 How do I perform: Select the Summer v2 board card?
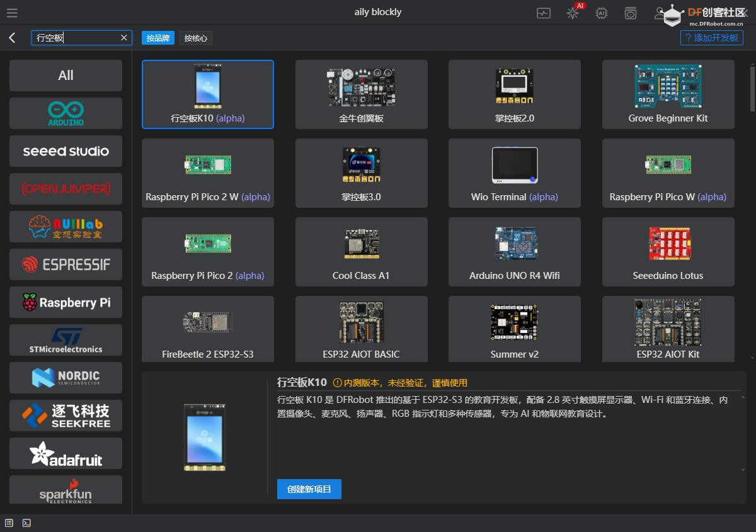click(515, 329)
